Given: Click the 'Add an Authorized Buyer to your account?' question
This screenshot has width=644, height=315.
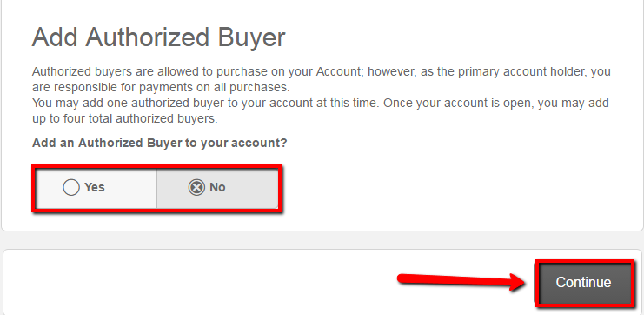Looking at the screenshot, I should (x=159, y=143).
